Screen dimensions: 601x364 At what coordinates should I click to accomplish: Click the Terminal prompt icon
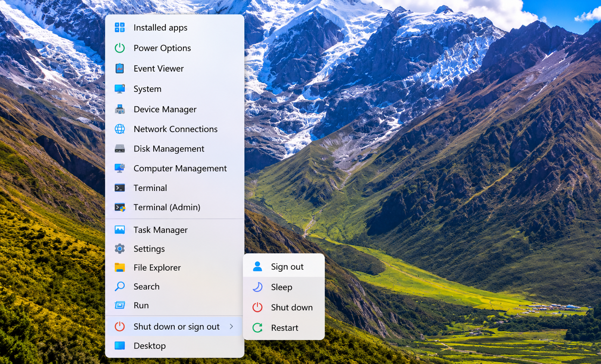tap(120, 188)
